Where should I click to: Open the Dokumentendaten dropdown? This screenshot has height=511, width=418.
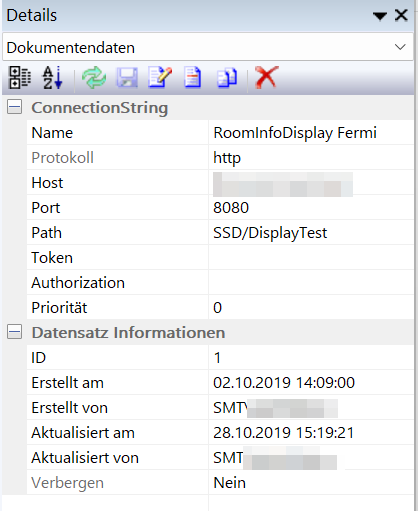click(208, 47)
